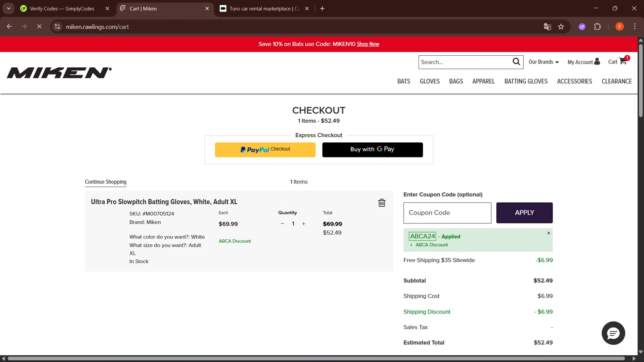Click the horizontal page scrollbar
Viewport: 644px width, 362px height.
tap(316, 358)
